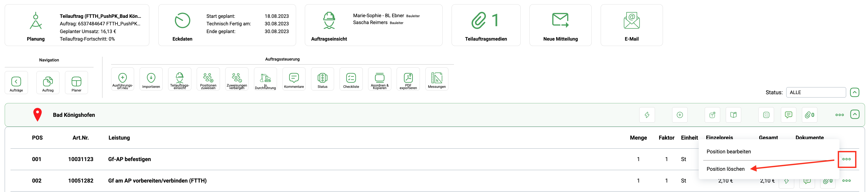Viewport: 868px width, 192px height.
Task: Click the three-dot menu for position 002
Action: click(x=846, y=181)
